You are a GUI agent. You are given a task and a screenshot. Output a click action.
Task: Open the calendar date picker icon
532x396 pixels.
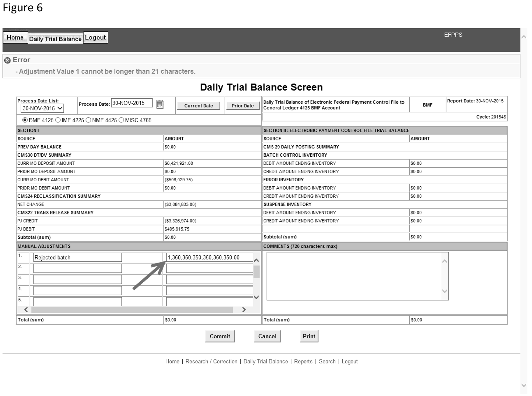[160, 104]
